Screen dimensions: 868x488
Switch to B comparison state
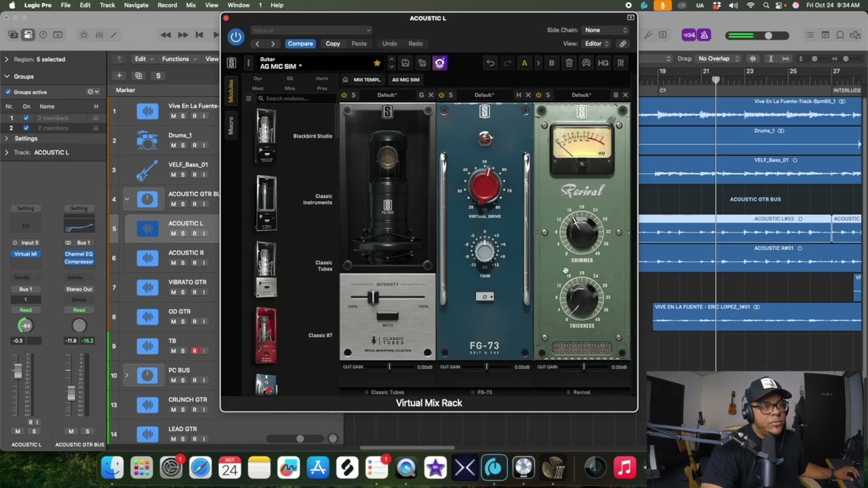pyautogui.click(x=551, y=63)
